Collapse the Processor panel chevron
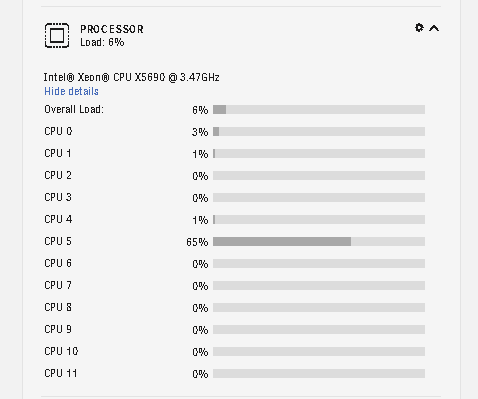 (434, 28)
